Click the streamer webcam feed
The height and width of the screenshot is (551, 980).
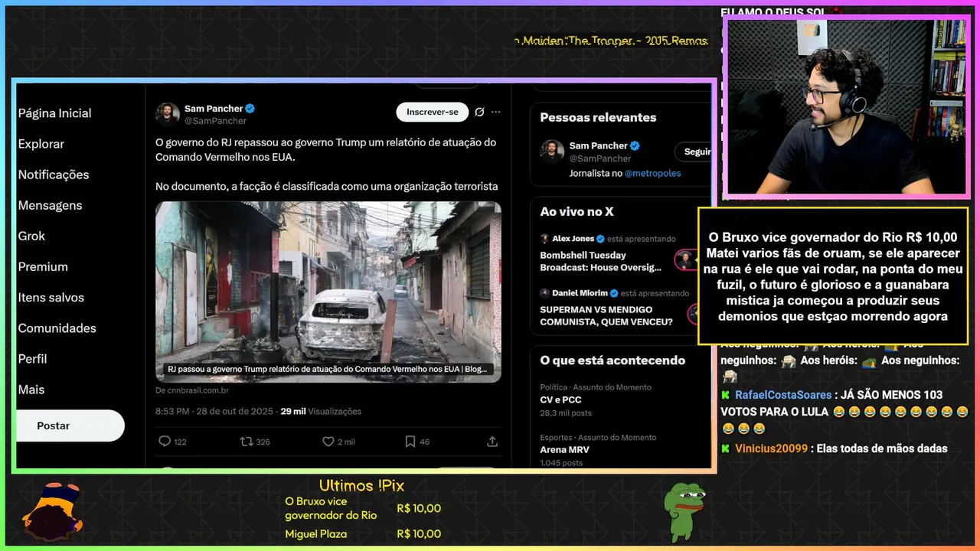pyautogui.click(x=846, y=106)
